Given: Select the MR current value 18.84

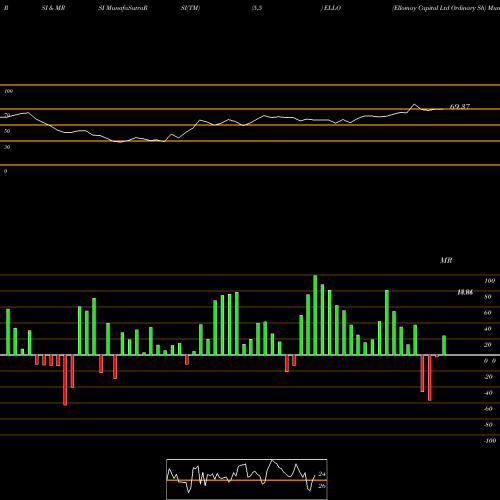Looking at the screenshot, I should click(x=465, y=292).
